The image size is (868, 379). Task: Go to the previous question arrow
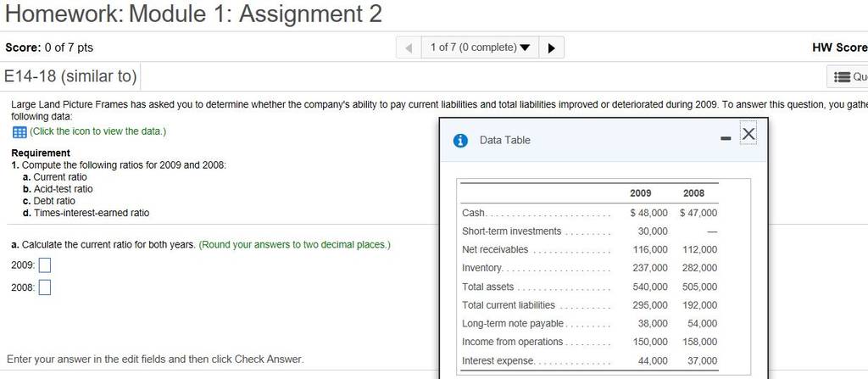point(409,47)
